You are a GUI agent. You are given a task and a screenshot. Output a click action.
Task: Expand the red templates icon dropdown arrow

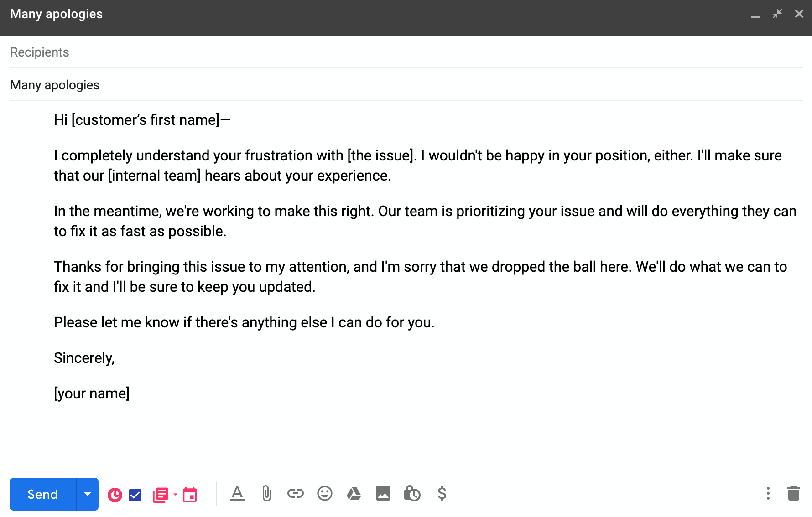[175, 494]
